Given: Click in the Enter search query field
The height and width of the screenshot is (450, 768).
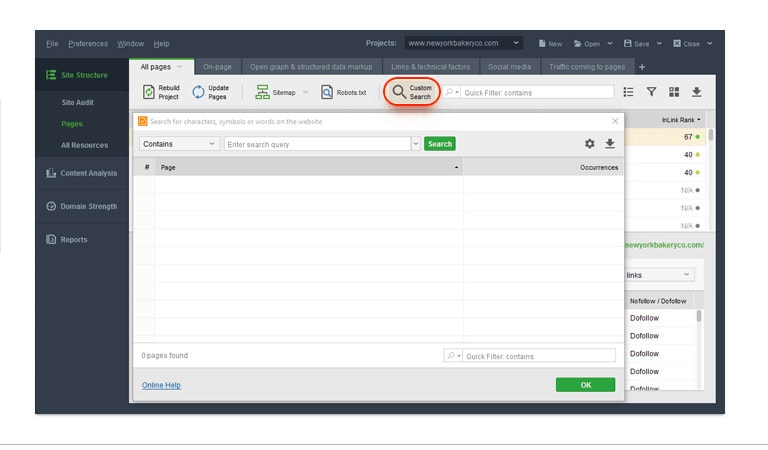Looking at the screenshot, I should click(317, 144).
